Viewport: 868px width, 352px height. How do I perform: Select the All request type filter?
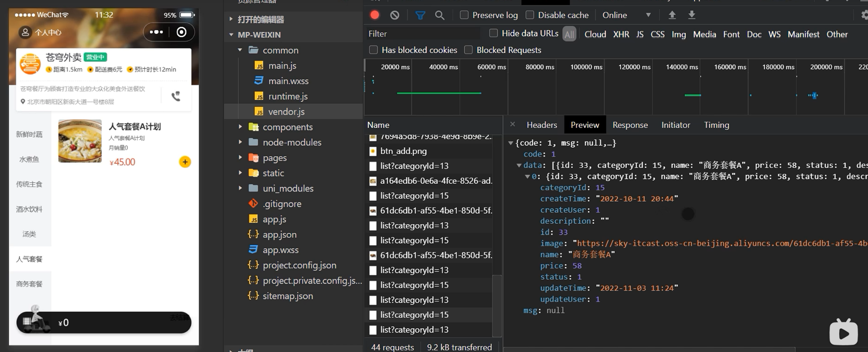(570, 34)
